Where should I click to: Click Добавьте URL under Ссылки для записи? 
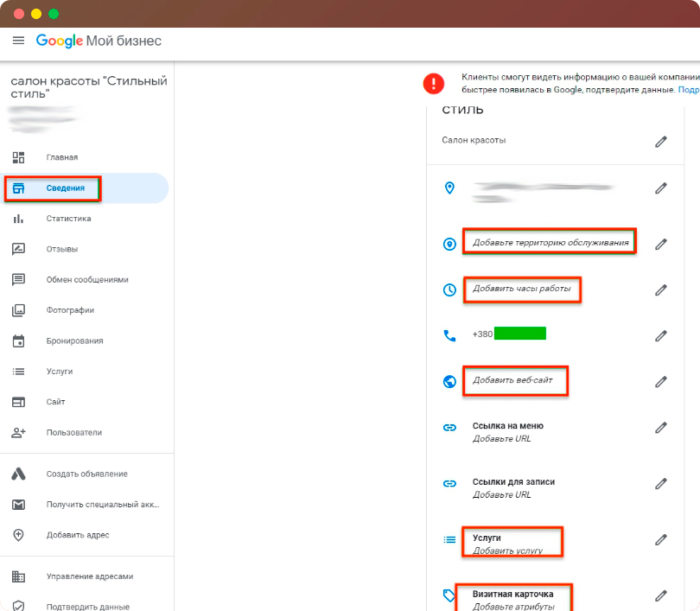[x=502, y=494]
